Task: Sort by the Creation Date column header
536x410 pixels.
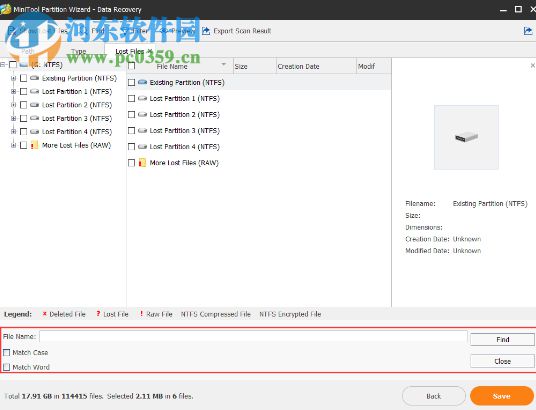Action: point(316,66)
